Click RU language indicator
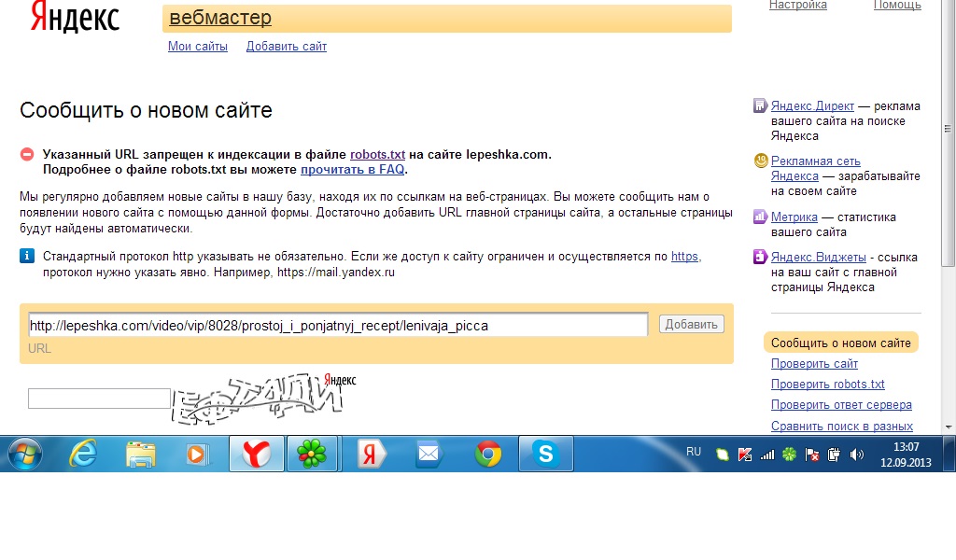 point(694,452)
